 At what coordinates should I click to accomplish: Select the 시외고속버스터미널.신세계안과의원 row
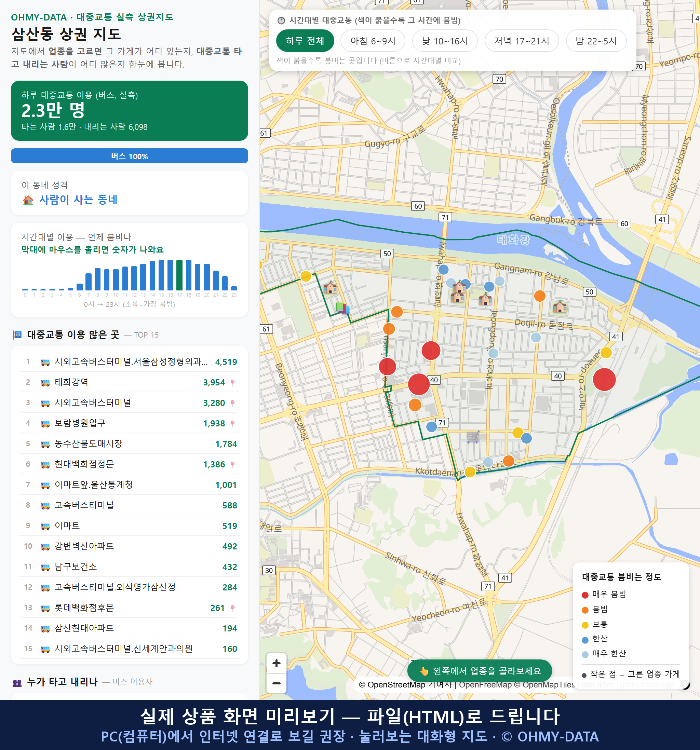coord(130,649)
